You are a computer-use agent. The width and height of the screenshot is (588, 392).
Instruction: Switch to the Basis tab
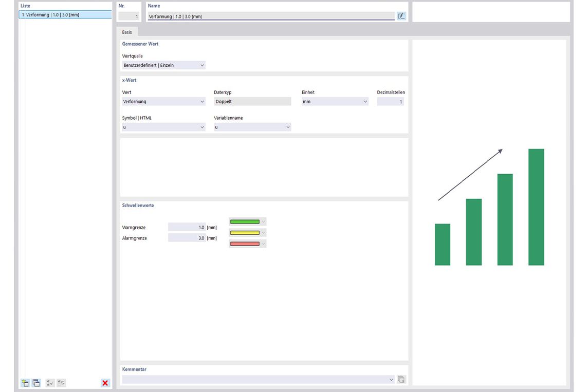point(127,32)
